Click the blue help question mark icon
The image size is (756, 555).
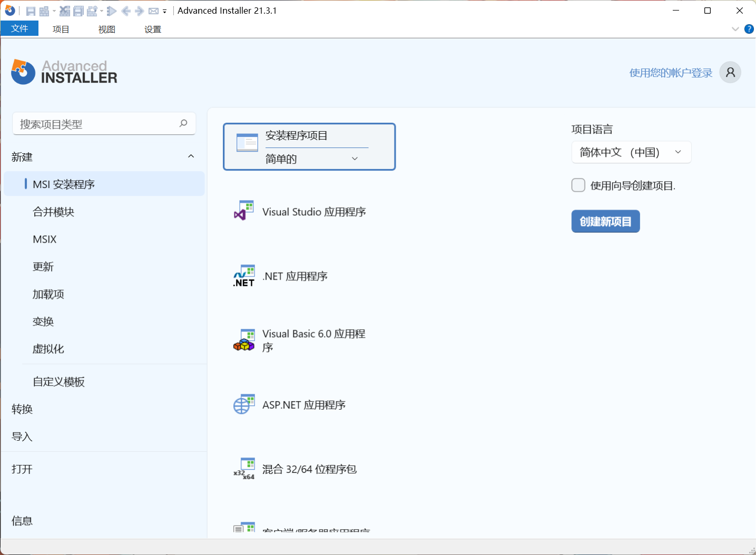pos(749,29)
